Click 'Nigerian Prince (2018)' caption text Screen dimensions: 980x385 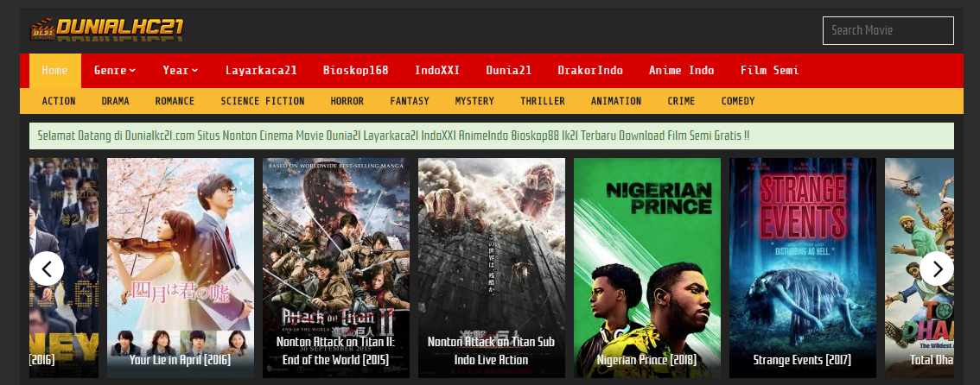tap(647, 360)
